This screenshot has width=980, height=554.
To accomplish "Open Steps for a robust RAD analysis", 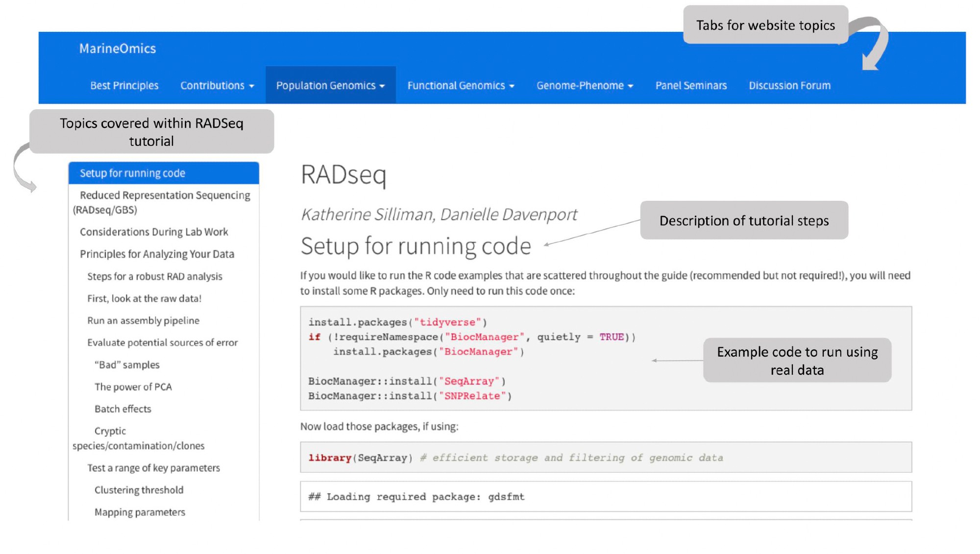I will point(154,277).
